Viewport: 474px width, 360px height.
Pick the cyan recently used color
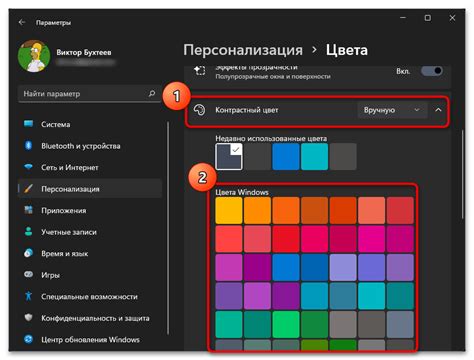(314, 157)
